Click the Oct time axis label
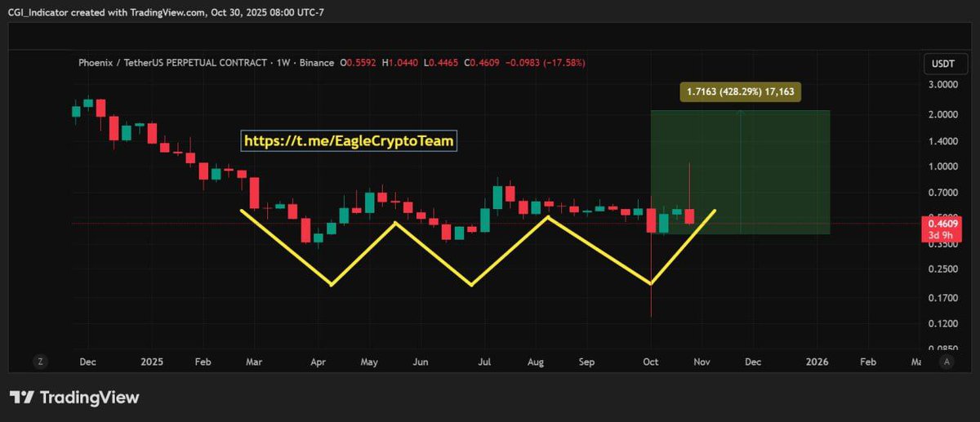The width and height of the screenshot is (980, 422). [x=651, y=361]
